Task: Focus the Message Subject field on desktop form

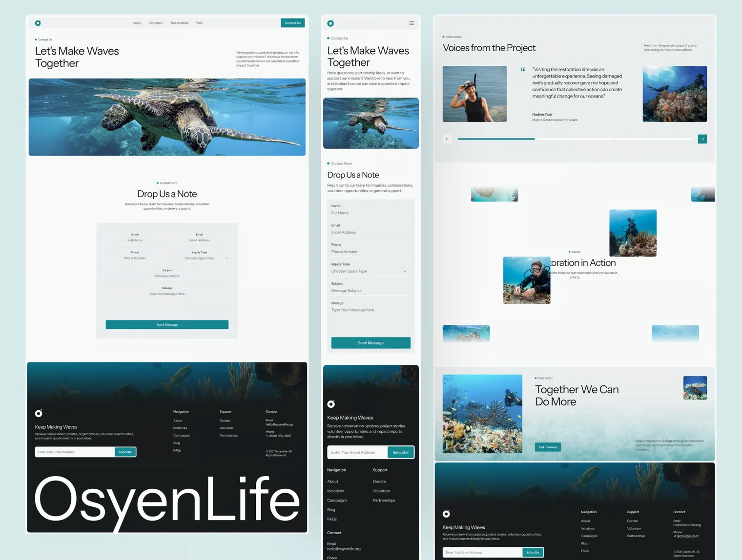Action: (167, 276)
